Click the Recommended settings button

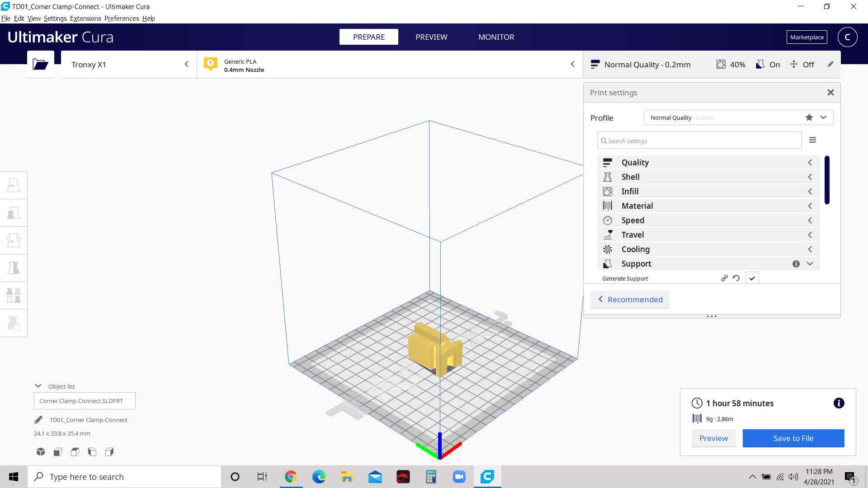pos(630,299)
